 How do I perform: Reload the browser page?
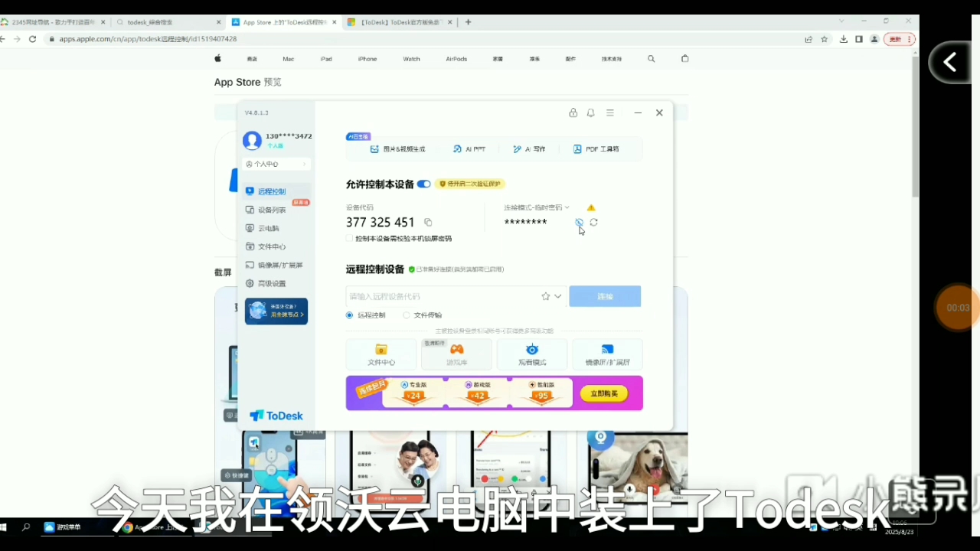pos(32,39)
